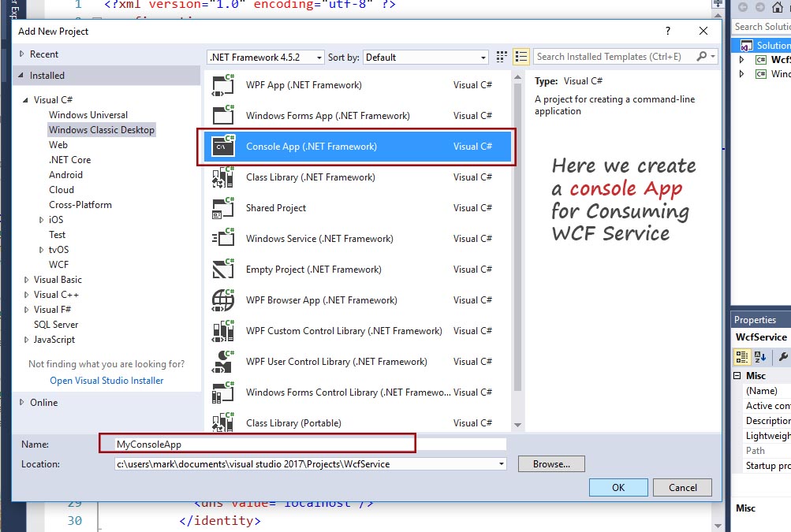Expand the JavaScript node
The width and height of the screenshot is (791, 532).
click(26, 340)
